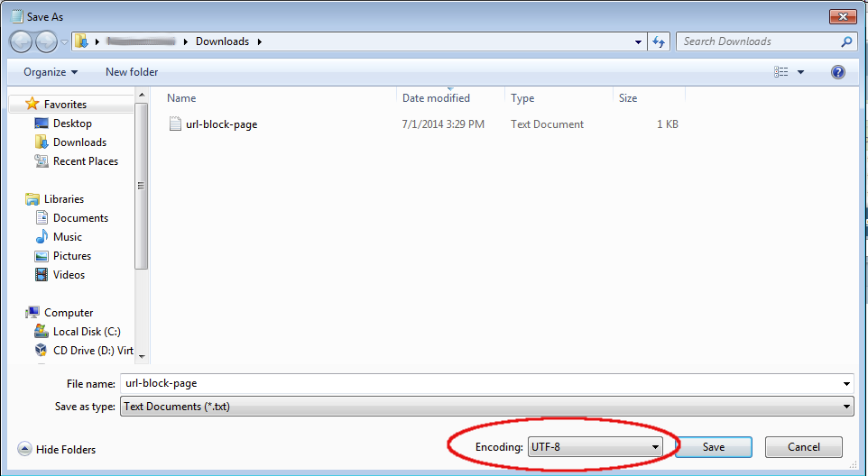This screenshot has width=868, height=476.
Task: Select Favorites in the navigation pane
Action: [x=65, y=104]
